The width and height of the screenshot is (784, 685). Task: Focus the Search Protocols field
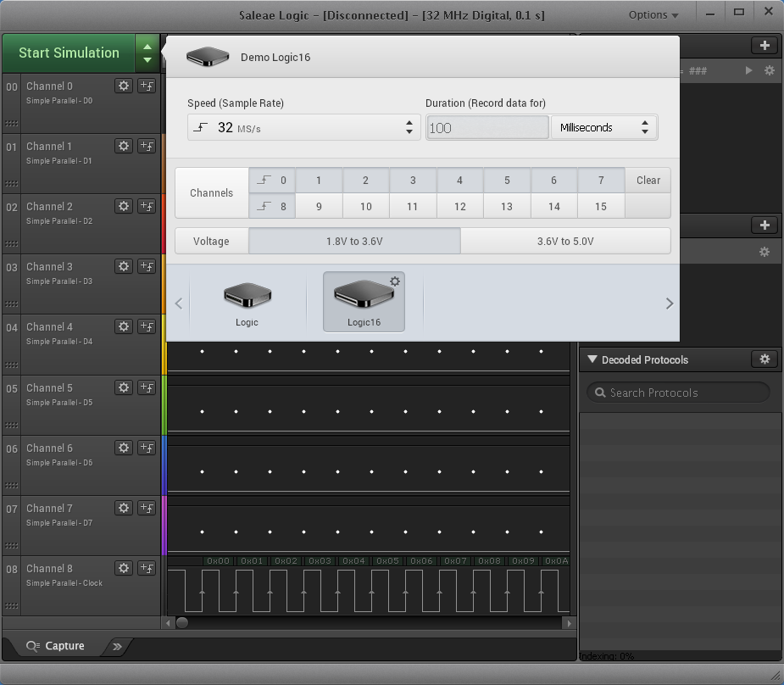tap(678, 393)
